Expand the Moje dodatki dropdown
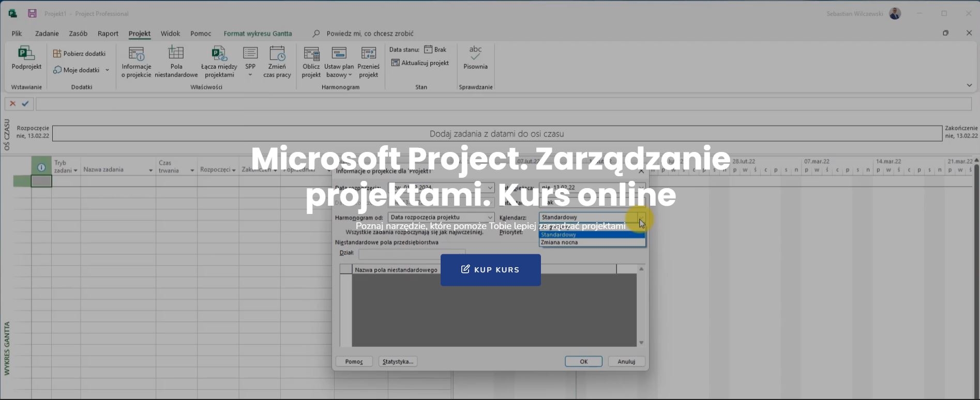Viewport: 980px width, 400px height. point(107,70)
